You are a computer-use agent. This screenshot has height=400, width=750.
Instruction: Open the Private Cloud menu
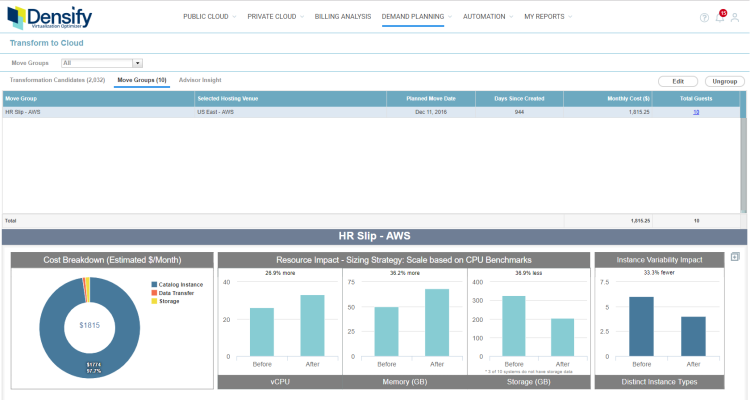coord(272,16)
